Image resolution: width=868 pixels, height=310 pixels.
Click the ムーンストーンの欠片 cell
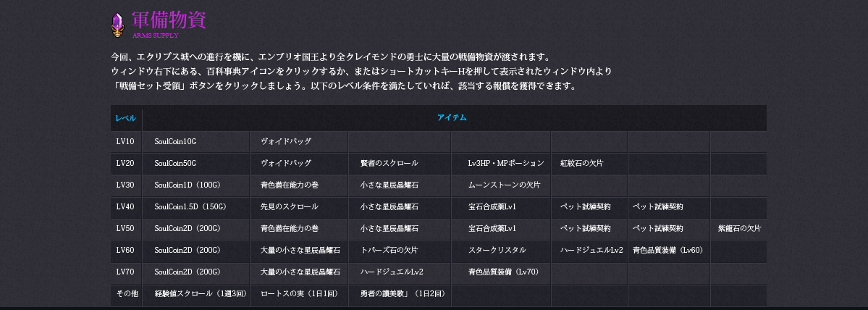tap(504, 185)
